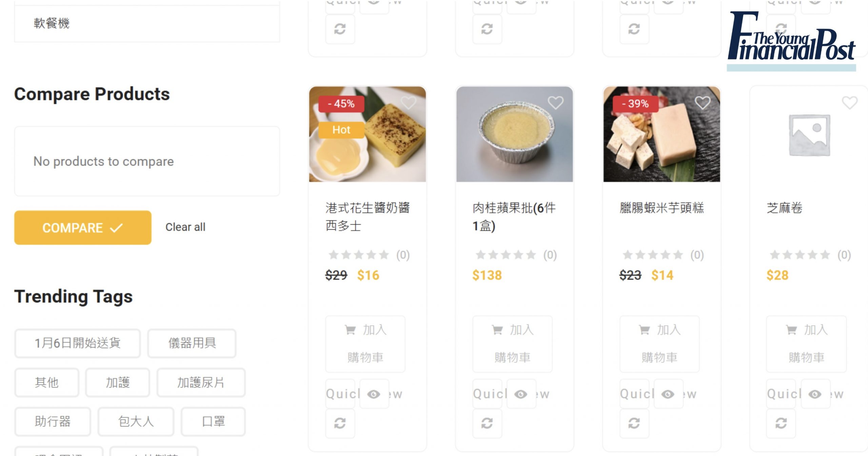Click the yellow COMPARE button
868x456 pixels.
(x=83, y=228)
